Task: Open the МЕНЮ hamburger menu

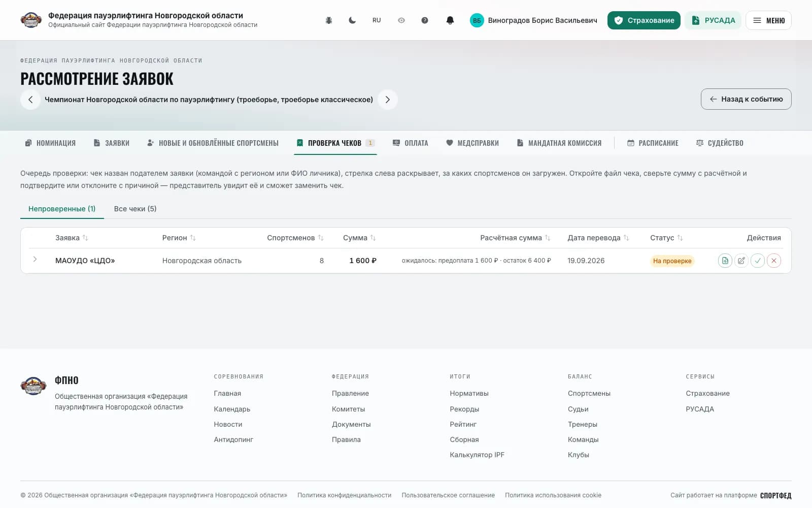Action: pyautogui.click(x=768, y=20)
